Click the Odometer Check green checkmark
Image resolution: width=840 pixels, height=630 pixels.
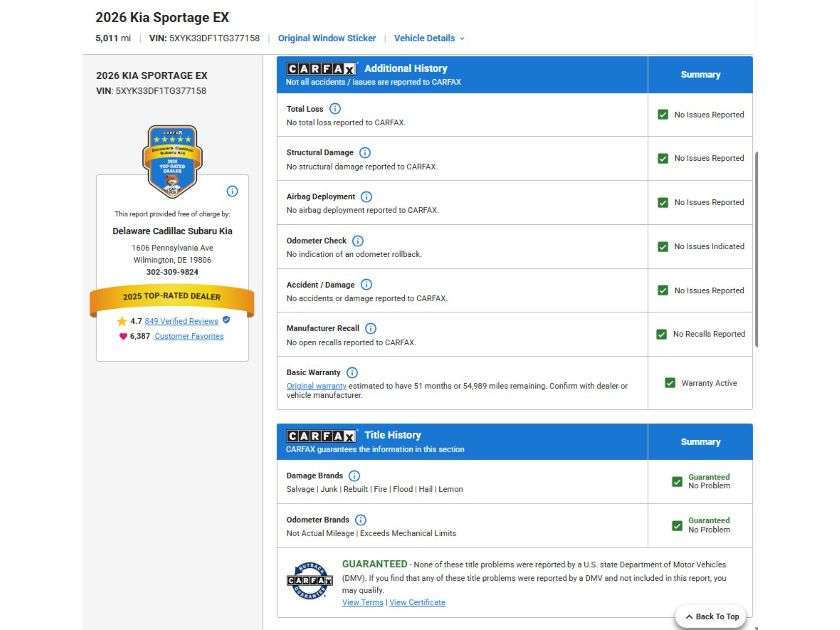point(663,247)
